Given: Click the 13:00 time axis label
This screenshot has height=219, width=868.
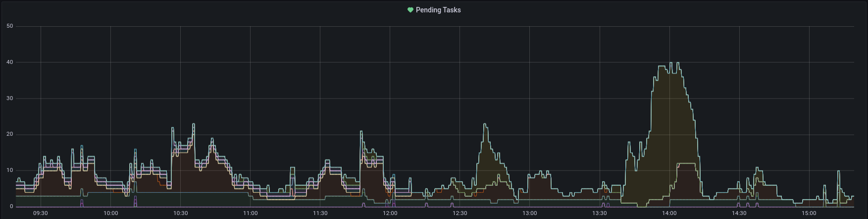Looking at the screenshot, I should pos(529,213).
